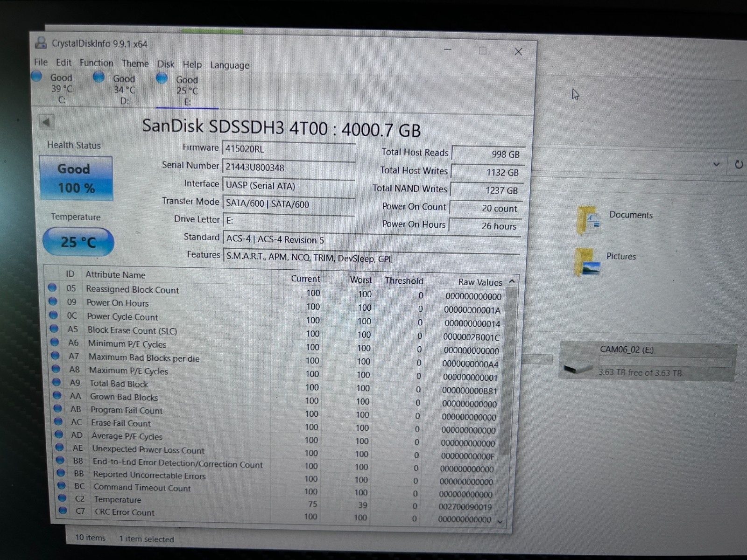The width and height of the screenshot is (747, 560).
Task: Open the Function menu
Action: click(96, 63)
